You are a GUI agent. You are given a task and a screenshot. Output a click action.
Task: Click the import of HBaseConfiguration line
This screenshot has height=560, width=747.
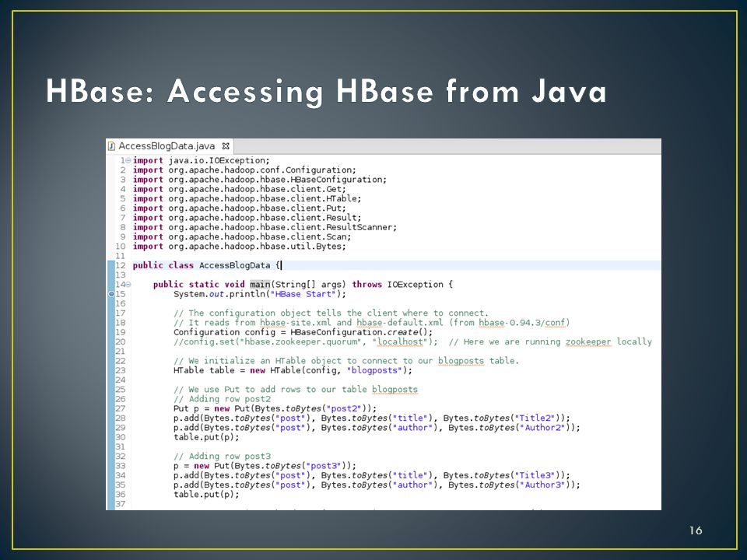point(260,180)
